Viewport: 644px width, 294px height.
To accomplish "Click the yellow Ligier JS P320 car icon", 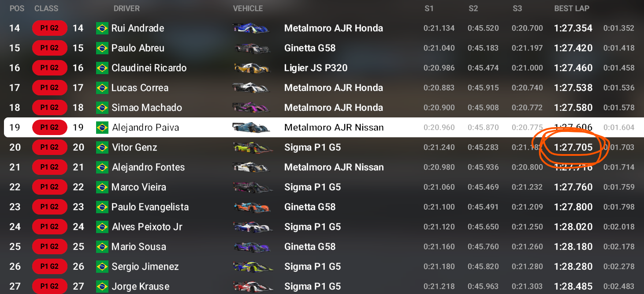I will 251,68.
